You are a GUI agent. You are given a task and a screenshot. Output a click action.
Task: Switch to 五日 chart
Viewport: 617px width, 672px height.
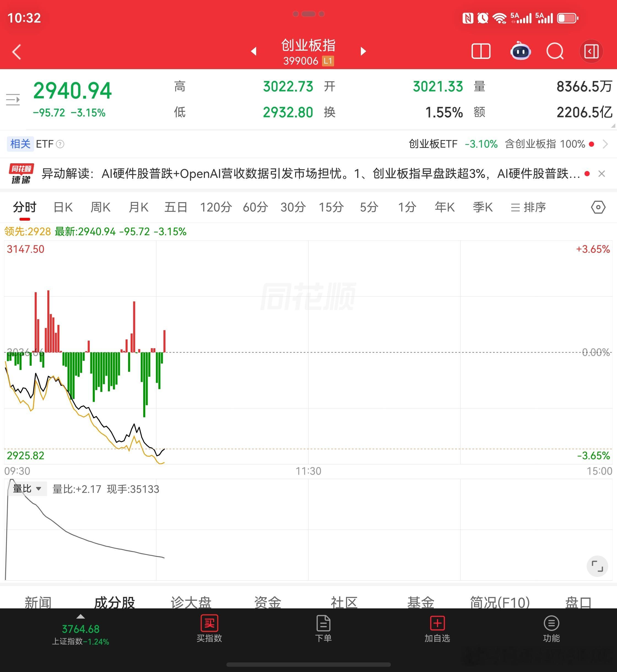176,207
